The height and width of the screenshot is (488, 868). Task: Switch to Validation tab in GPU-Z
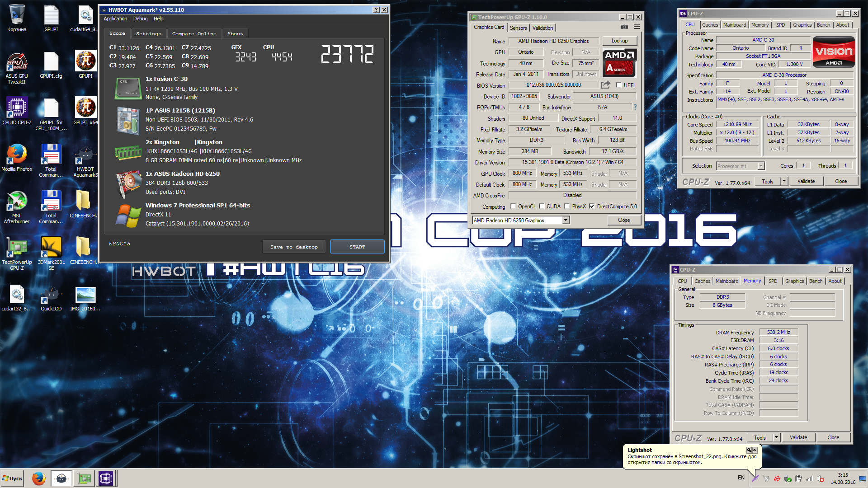pos(542,28)
